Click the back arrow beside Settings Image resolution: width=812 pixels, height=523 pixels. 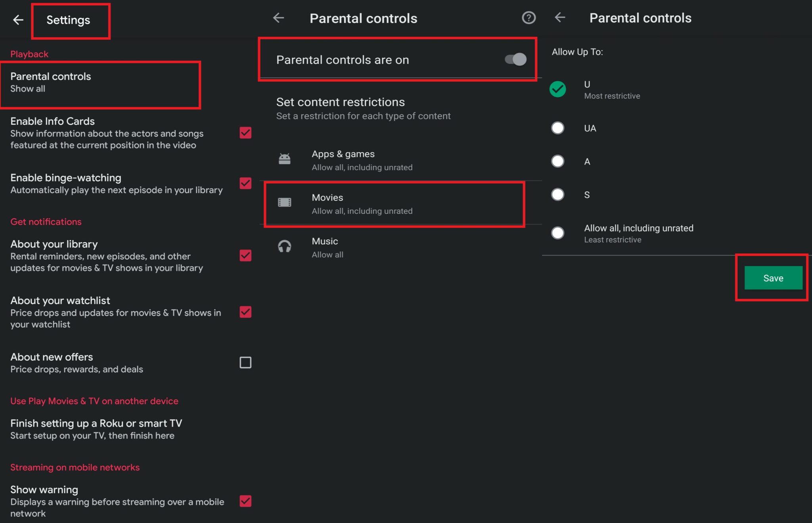pyautogui.click(x=18, y=19)
